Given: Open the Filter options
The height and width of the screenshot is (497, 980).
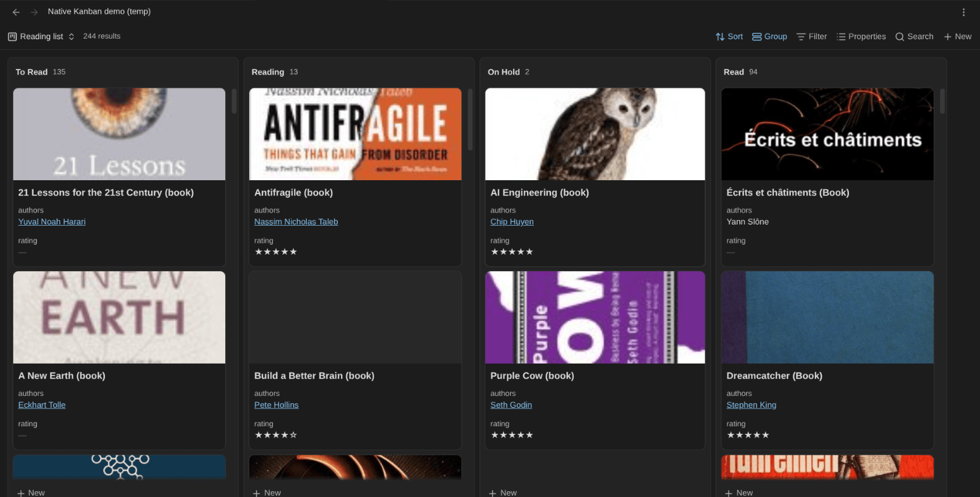Looking at the screenshot, I should point(812,37).
